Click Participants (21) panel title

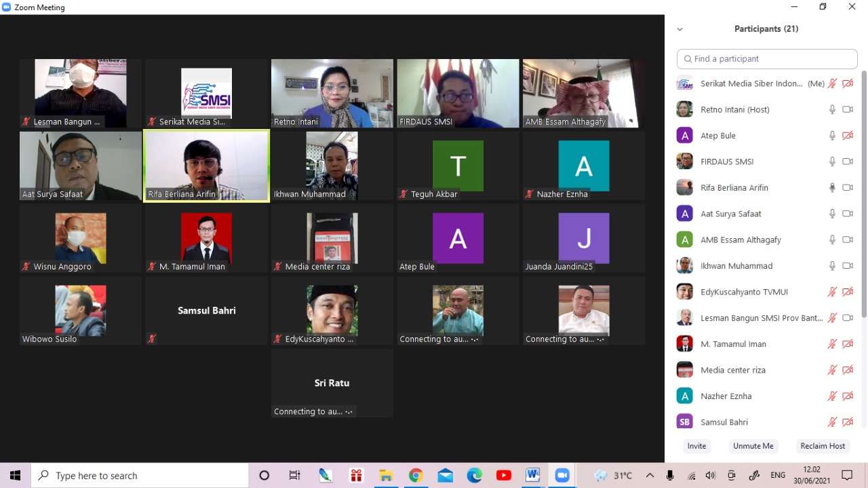[766, 29]
